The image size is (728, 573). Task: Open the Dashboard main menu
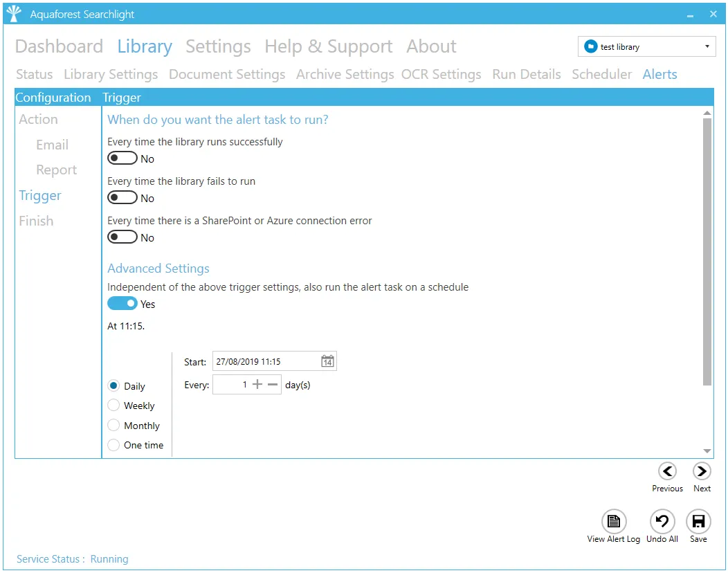click(x=59, y=46)
